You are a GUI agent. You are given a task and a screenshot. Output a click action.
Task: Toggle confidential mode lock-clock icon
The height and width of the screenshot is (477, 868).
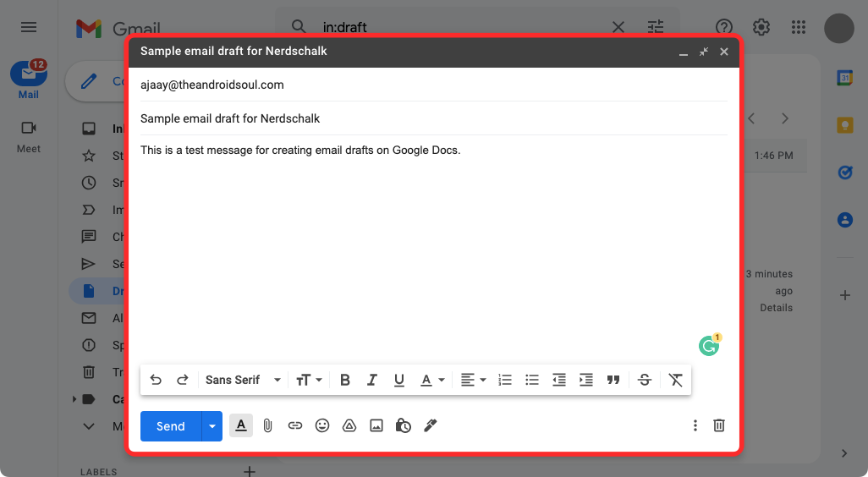click(403, 425)
